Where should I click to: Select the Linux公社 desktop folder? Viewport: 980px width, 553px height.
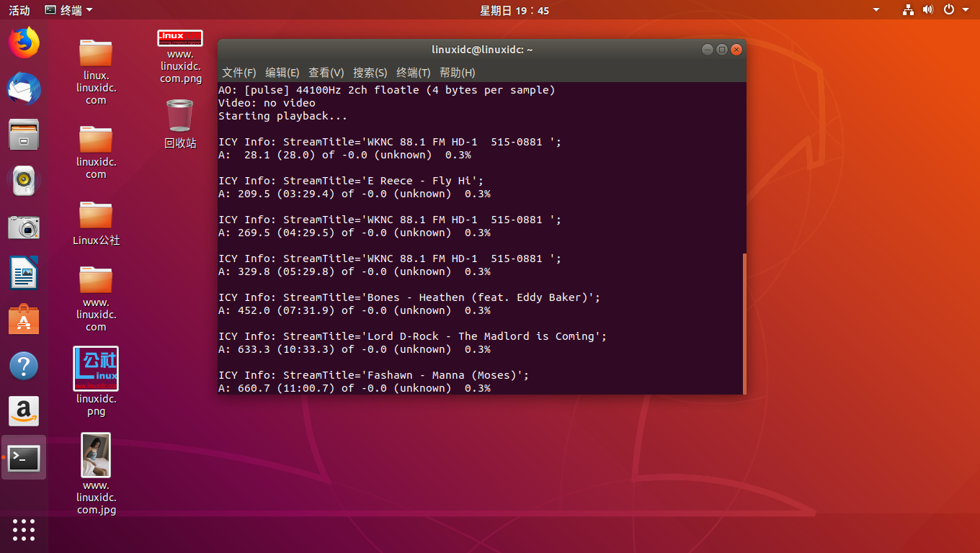coord(96,222)
